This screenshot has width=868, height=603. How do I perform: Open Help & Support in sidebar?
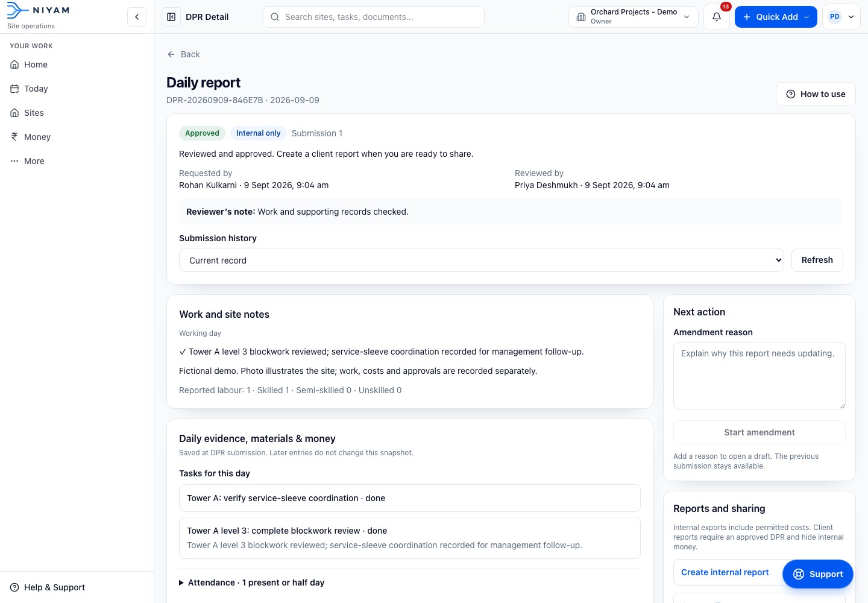click(x=48, y=587)
